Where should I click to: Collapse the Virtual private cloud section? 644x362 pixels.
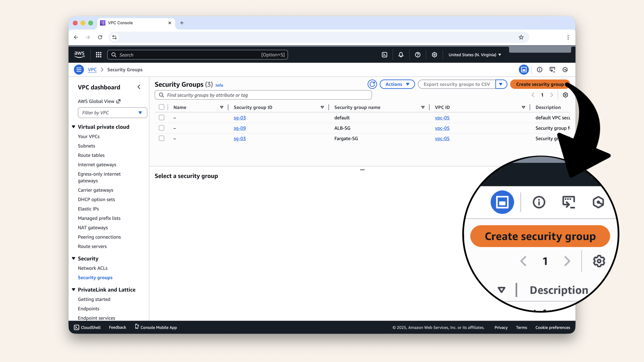click(73, 127)
